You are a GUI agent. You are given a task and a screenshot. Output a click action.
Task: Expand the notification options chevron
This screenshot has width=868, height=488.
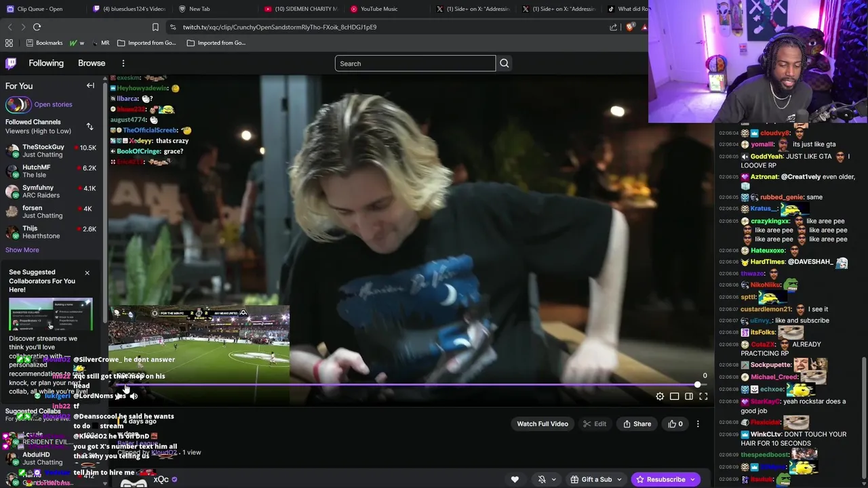[x=553, y=479]
